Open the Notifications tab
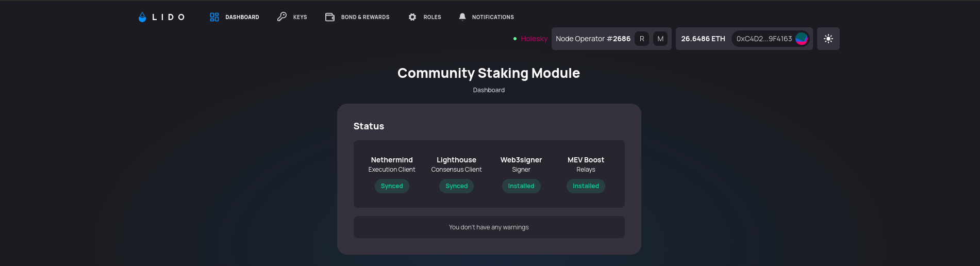The image size is (980, 266). coord(493,17)
